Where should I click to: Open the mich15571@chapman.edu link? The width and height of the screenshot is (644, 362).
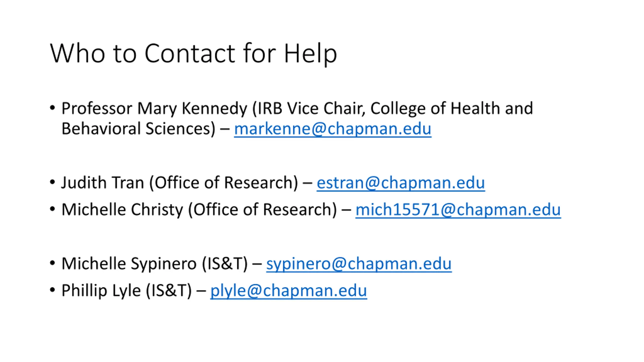coord(458,210)
